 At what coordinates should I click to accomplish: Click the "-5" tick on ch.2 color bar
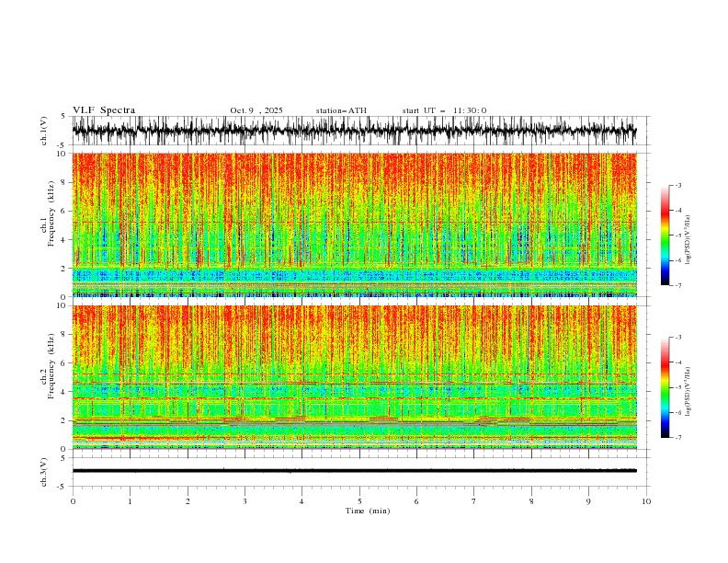pyautogui.click(x=678, y=387)
